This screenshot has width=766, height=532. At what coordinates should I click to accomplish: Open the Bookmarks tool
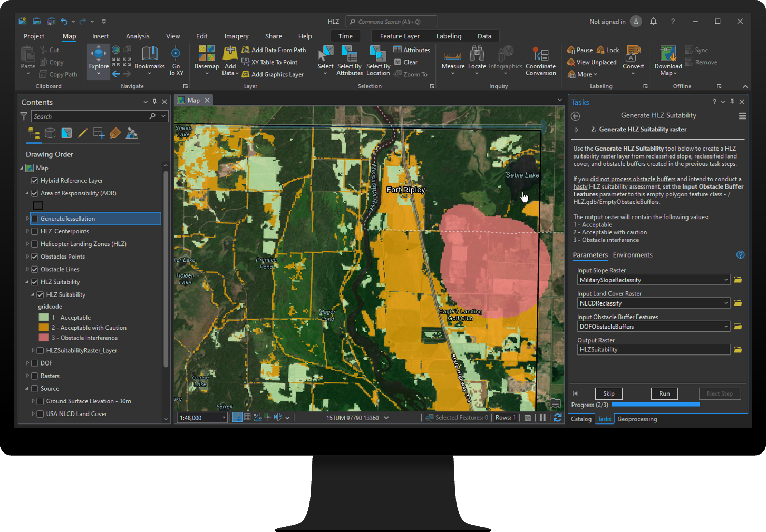[x=150, y=58]
